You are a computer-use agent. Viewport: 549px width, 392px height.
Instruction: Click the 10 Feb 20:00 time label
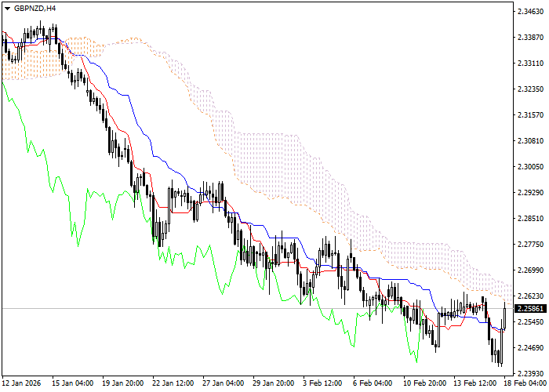pyautogui.click(x=425, y=383)
